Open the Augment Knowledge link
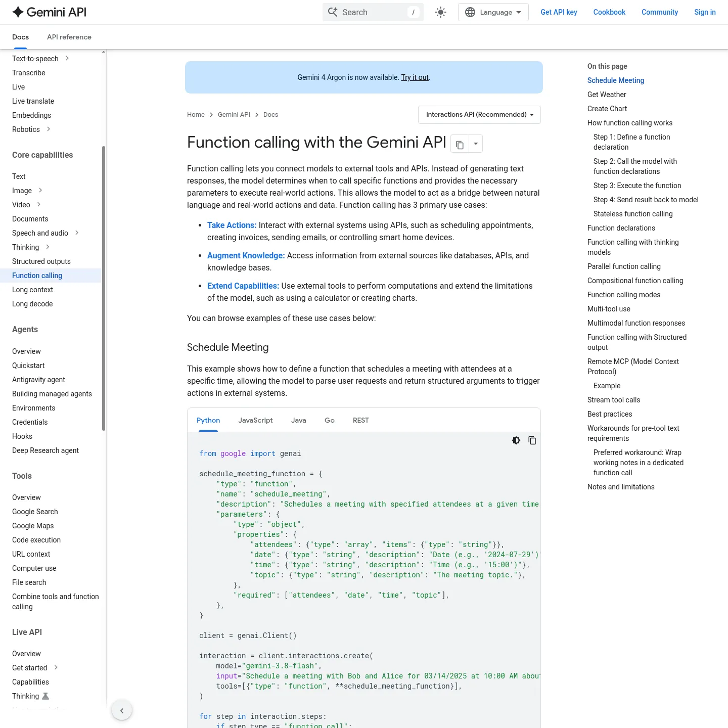This screenshot has height=728, width=728. [246, 256]
